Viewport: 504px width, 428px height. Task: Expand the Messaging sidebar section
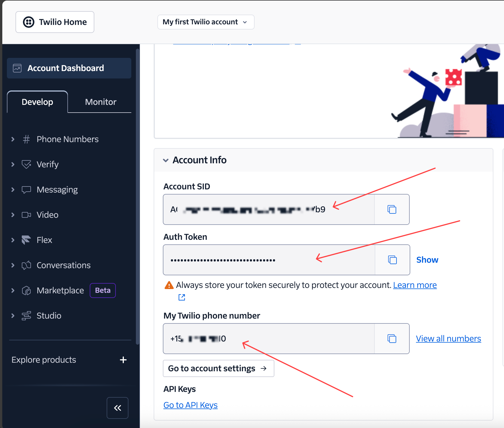point(13,190)
